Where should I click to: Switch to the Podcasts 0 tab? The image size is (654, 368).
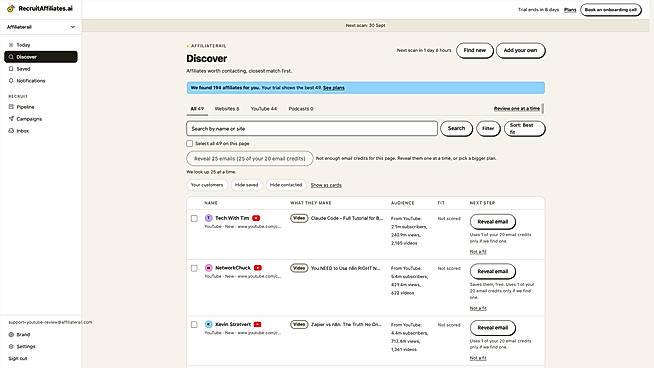301,108
